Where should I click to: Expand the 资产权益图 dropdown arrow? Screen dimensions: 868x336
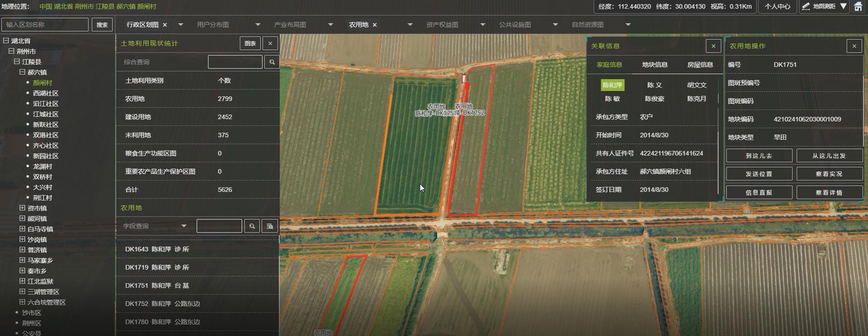(482, 25)
